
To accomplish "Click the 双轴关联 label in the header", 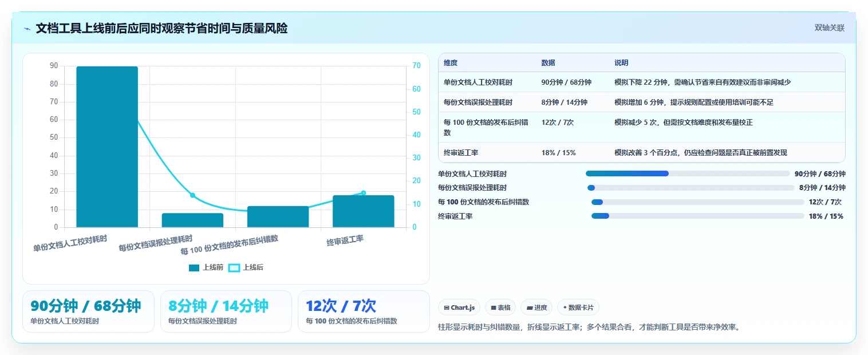I will pyautogui.click(x=830, y=28).
